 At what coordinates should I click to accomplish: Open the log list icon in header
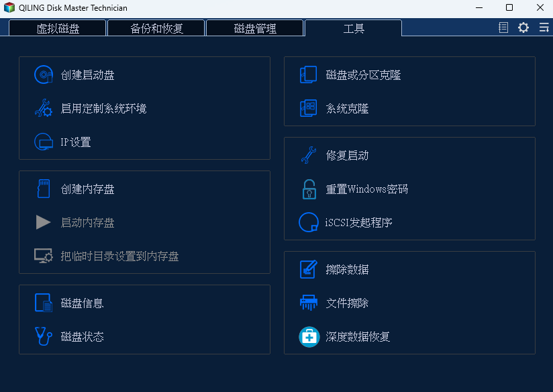pyautogui.click(x=503, y=28)
